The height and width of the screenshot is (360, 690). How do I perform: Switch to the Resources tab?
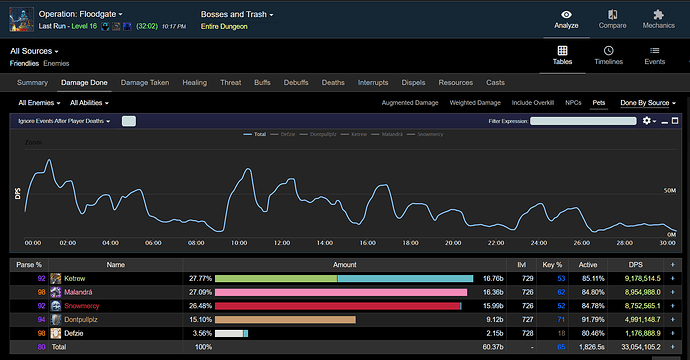pos(455,82)
